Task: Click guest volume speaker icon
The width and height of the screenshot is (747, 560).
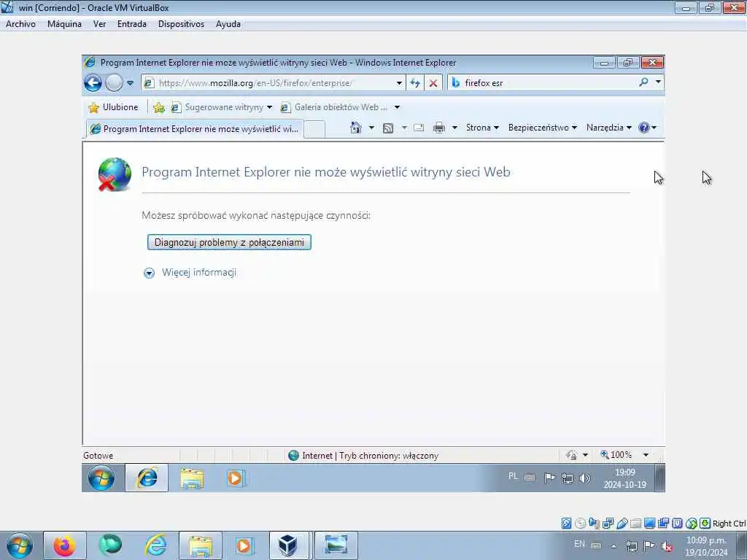Action: (585, 478)
